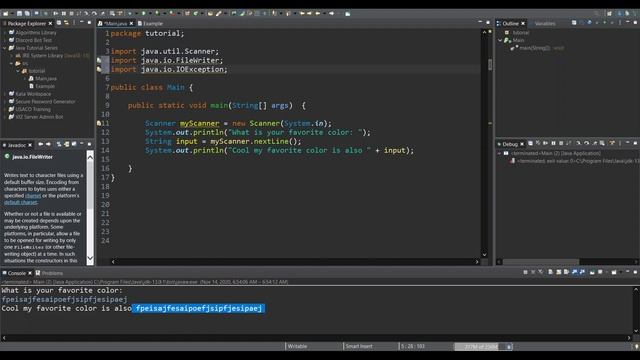640x360 pixels.
Task: Select USACO Training project
Action: 33,109
